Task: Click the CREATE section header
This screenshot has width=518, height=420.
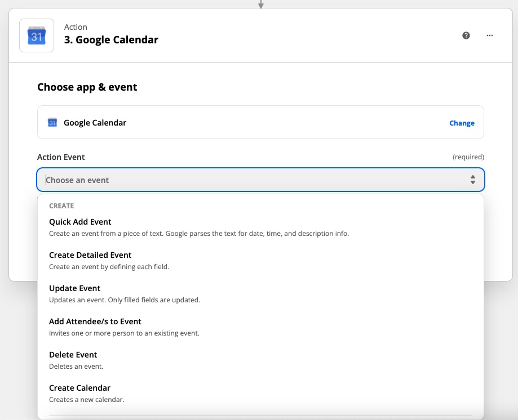Action: [x=61, y=206]
